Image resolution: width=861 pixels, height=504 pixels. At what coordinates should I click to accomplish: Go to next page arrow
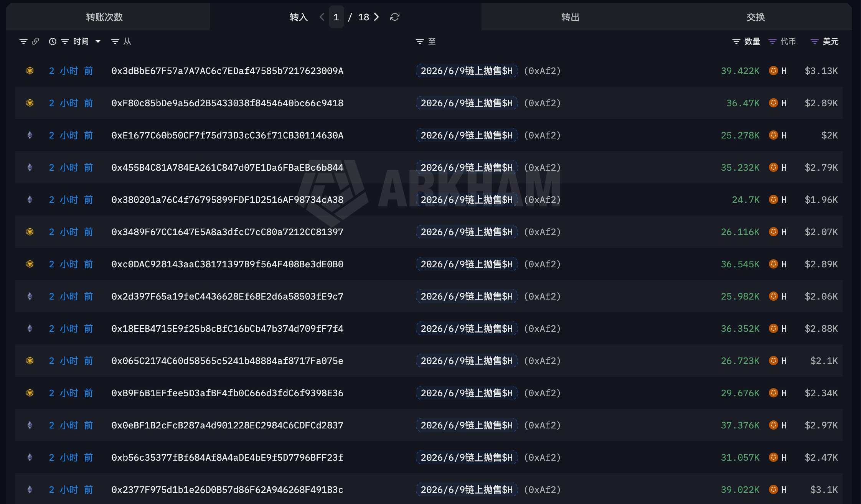(x=376, y=17)
